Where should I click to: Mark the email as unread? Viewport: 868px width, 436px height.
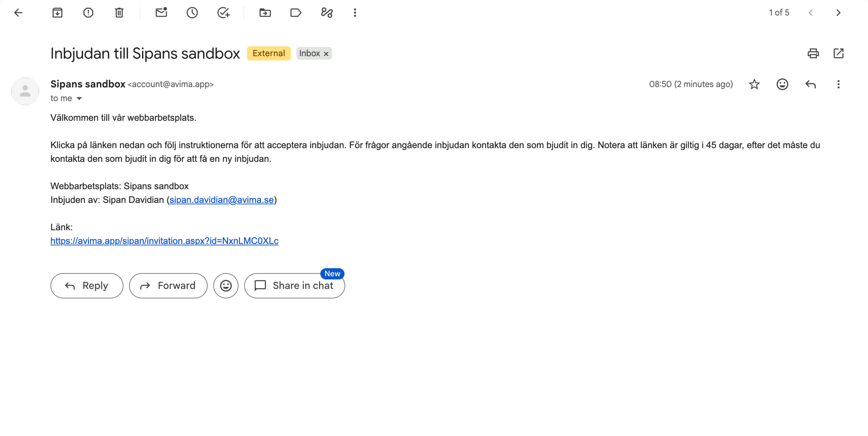[161, 13]
